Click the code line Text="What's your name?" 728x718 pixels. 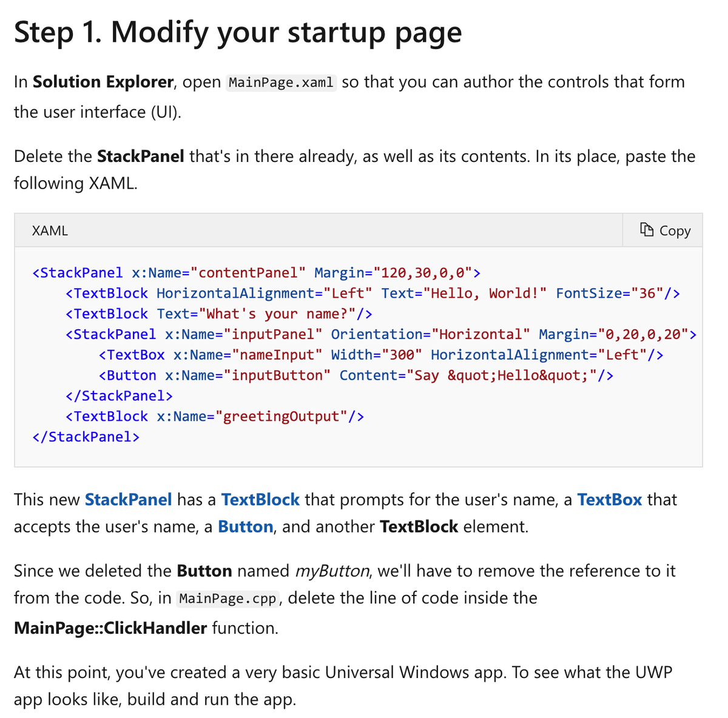pyautogui.click(x=219, y=314)
